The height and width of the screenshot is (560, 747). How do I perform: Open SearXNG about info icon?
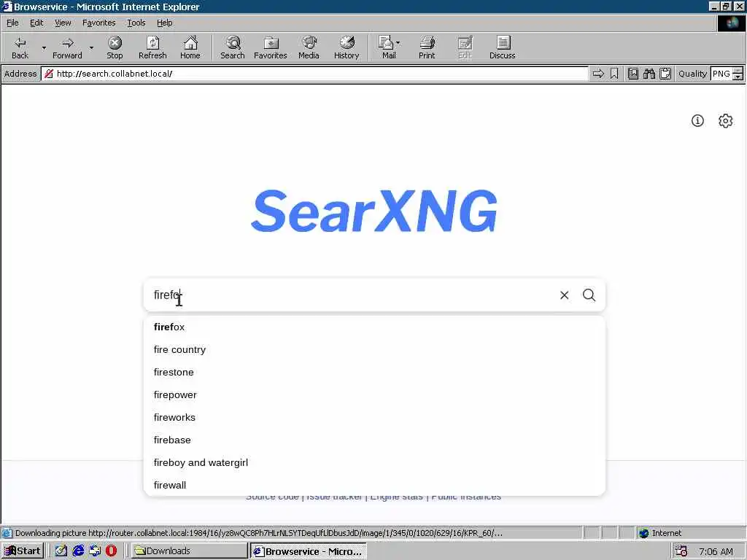[697, 120]
